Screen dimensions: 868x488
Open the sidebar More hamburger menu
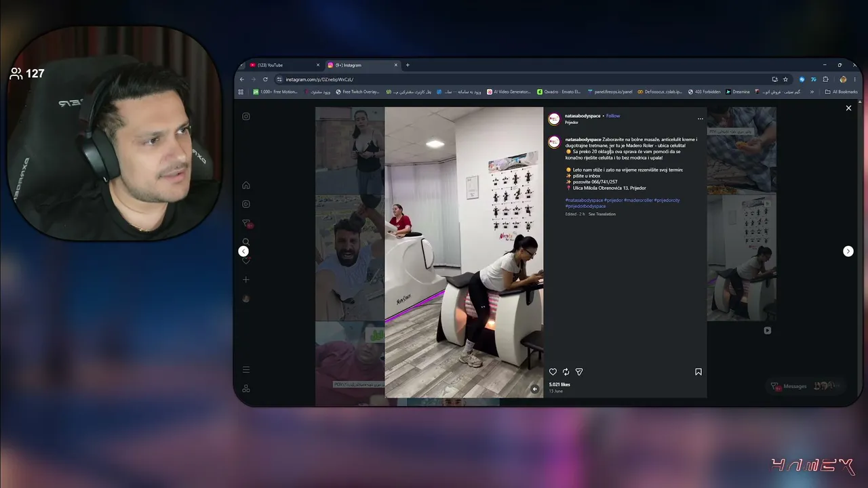pyautogui.click(x=246, y=369)
